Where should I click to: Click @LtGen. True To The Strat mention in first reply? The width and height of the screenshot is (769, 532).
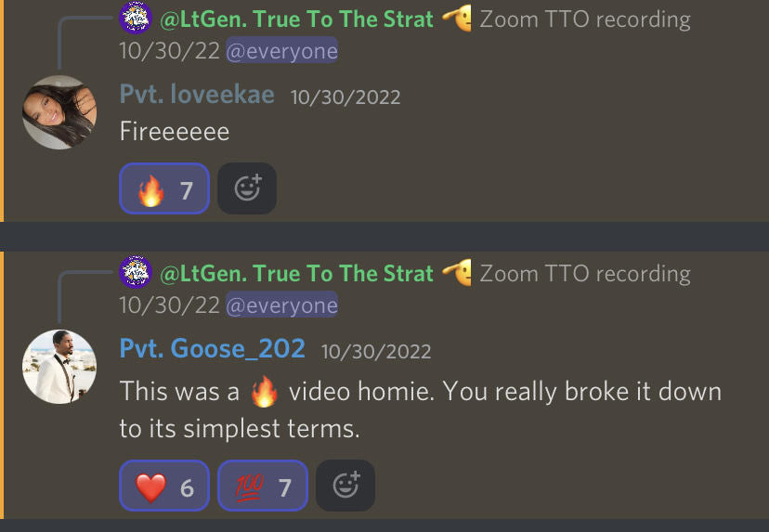tap(296, 19)
